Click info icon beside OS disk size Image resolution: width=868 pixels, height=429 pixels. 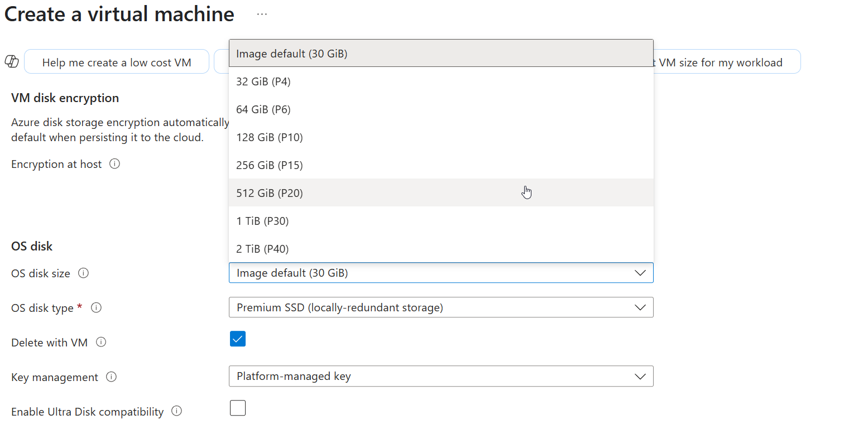click(83, 273)
